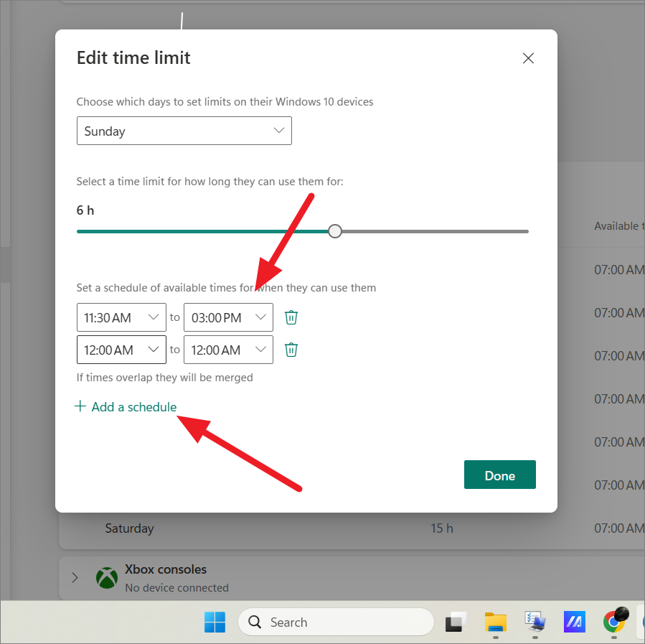Open File Explorer from the taskbar
The image size is (645, 644).
pyautogui.click(x=495, y=622)
